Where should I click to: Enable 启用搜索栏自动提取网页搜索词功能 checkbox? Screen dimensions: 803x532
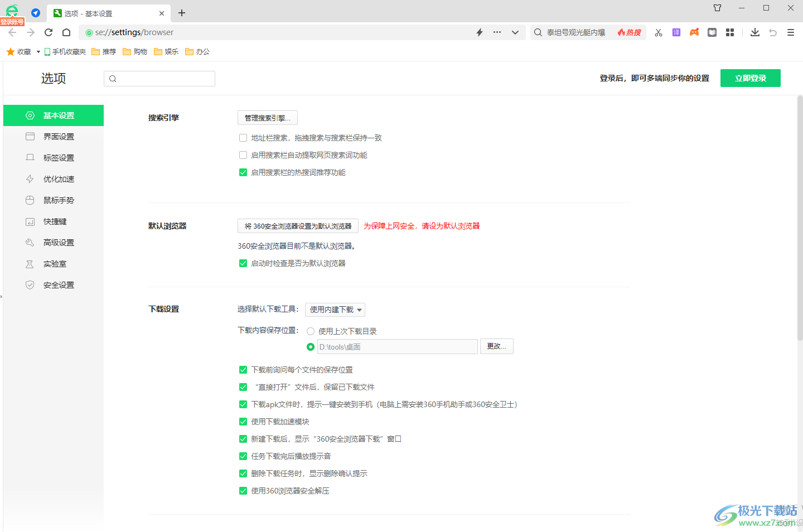(243, 155)
